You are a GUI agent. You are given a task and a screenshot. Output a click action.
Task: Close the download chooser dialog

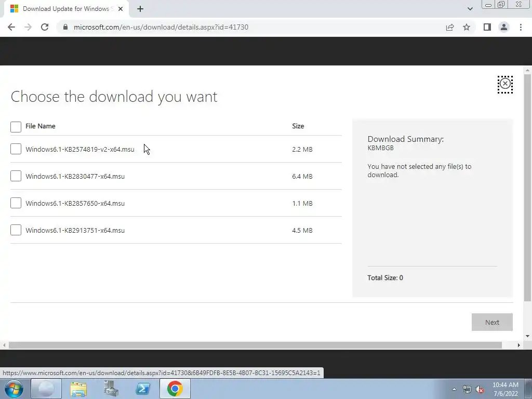[x=505, y=84]
